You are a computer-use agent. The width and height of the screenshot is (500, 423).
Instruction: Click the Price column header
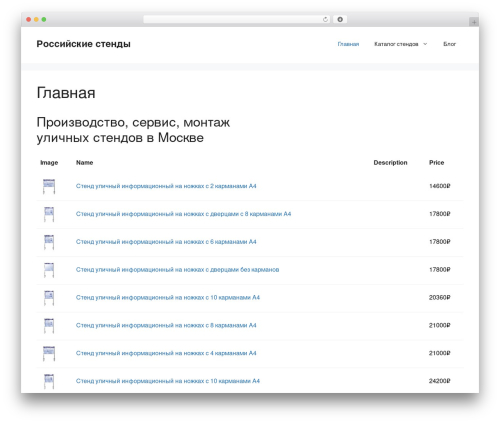click(x=436, y=163)
